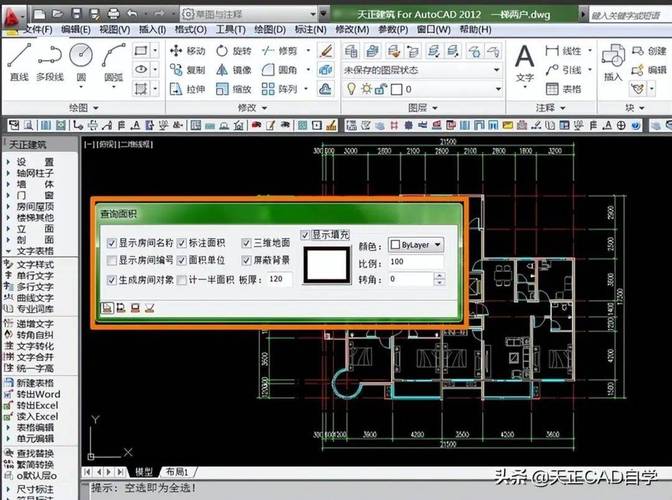Switch to the 布局1 layout tab
Viewport: 672px width, 500px height.
pos(175,471)
